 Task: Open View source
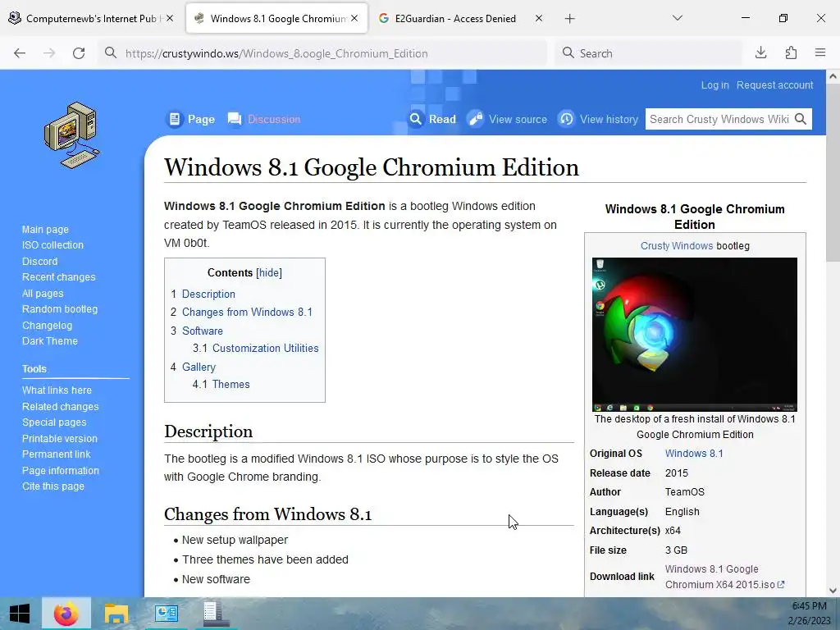[x=507, y=119]
